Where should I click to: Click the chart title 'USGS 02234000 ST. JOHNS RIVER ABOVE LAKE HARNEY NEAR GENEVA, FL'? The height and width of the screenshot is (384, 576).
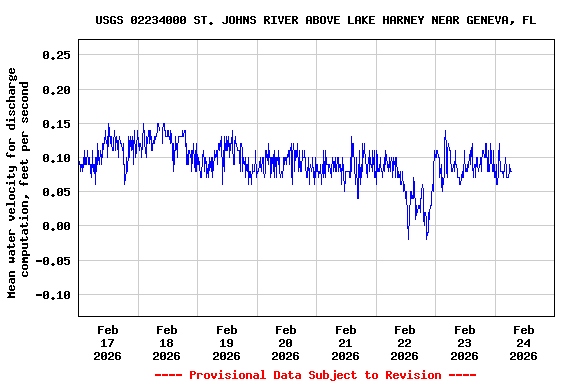(x=316, y=20)
